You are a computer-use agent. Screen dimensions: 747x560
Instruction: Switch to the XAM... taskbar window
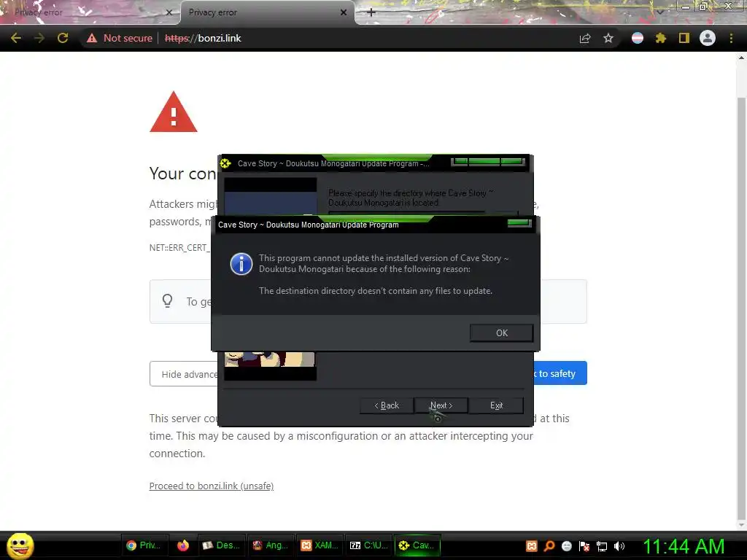coord(320,545)
